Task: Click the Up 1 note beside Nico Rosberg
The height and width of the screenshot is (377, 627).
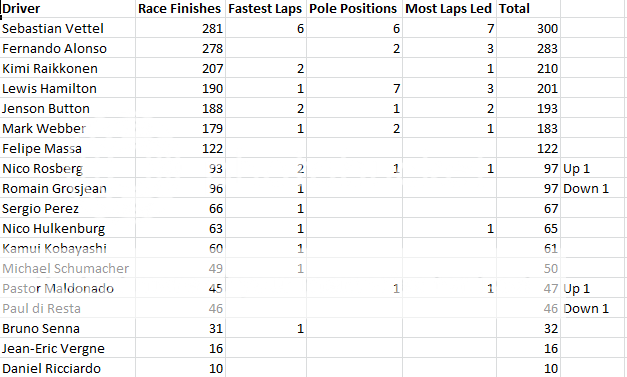Action: coord(576,169)
